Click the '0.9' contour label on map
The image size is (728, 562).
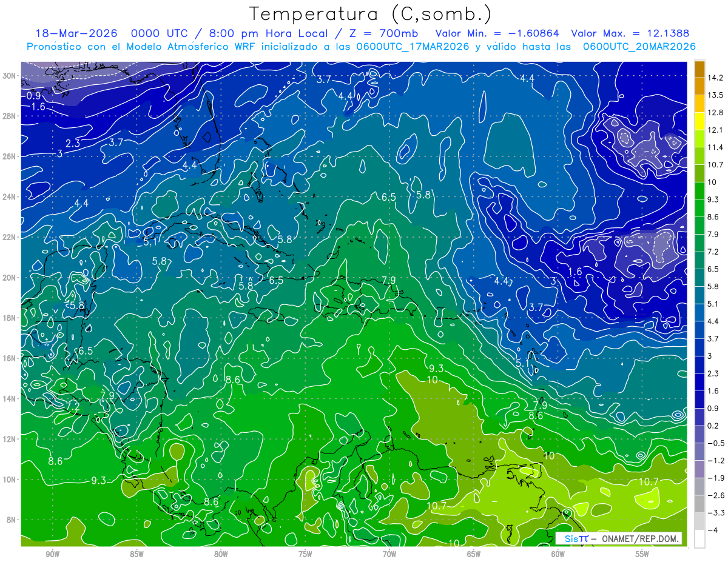(x=34, y=96)
